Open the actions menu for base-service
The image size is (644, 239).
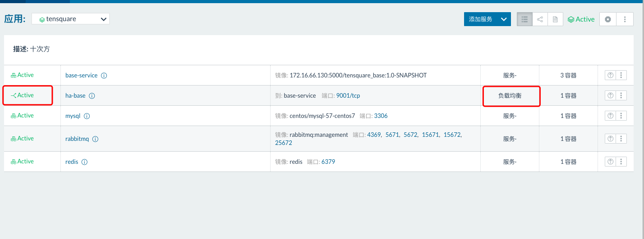coord(621,75)
